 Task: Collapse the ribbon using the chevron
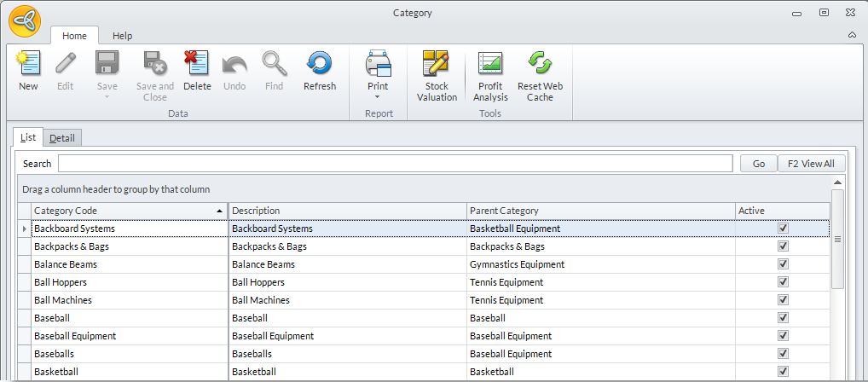click(852, 35)
